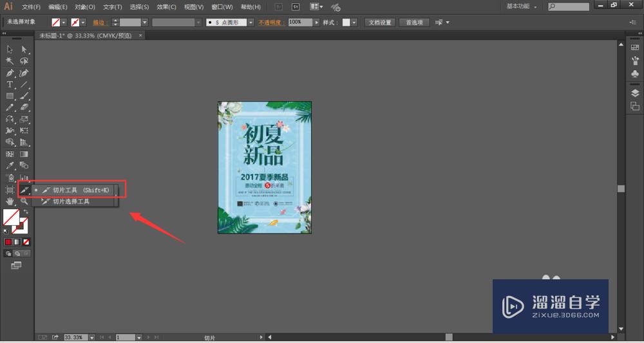Select the Column Graph tool
The image size is (644, 343).
[24, 178]
